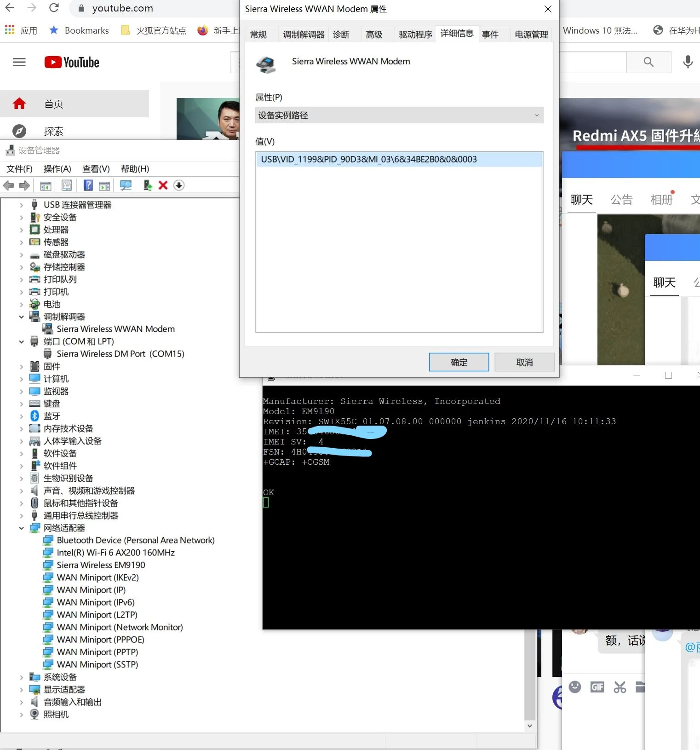Open the 文件(F) menu in Device Manager
This screenshot has height=750, width=700.
tap(20, 169)
